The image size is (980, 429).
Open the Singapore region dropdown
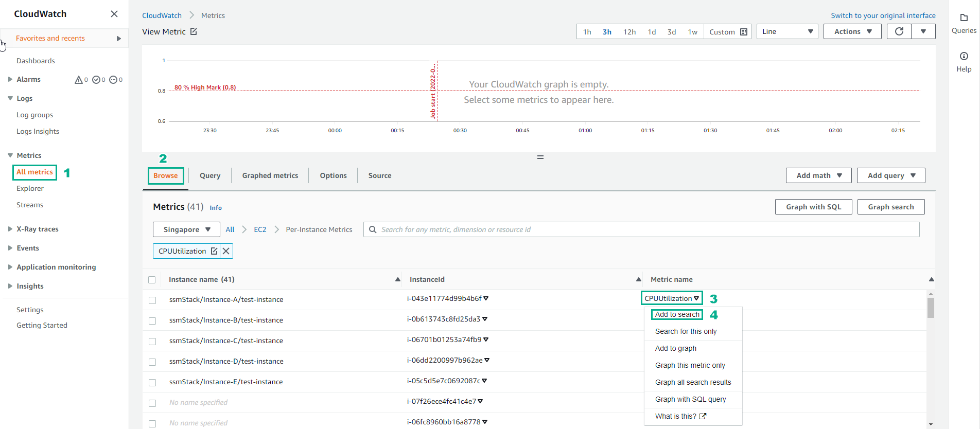(186, 229)
